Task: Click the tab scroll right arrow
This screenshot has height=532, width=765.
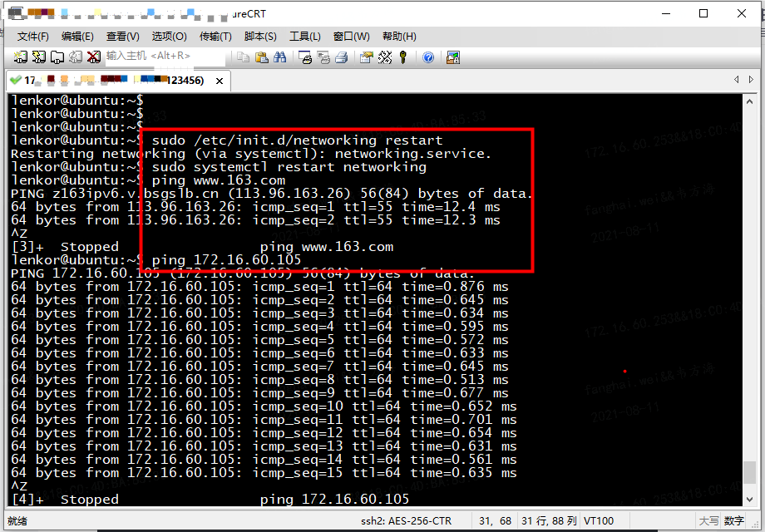Action: [752, 80]
